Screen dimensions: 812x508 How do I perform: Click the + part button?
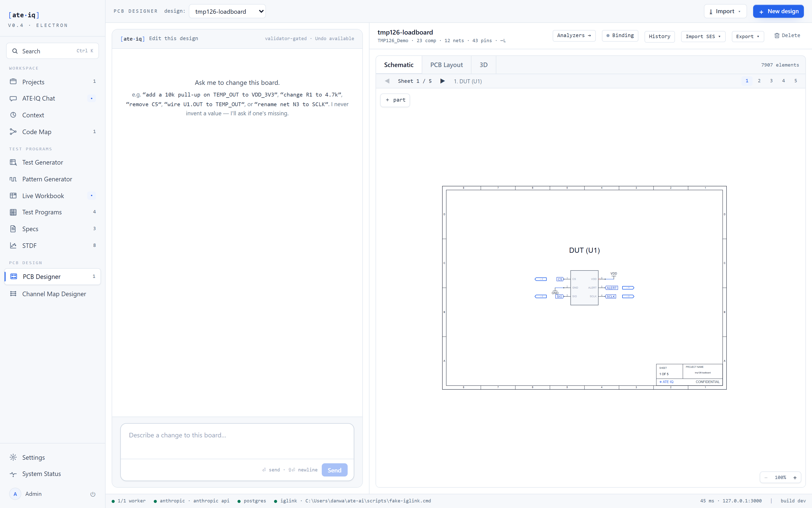[x=395, y=100]
